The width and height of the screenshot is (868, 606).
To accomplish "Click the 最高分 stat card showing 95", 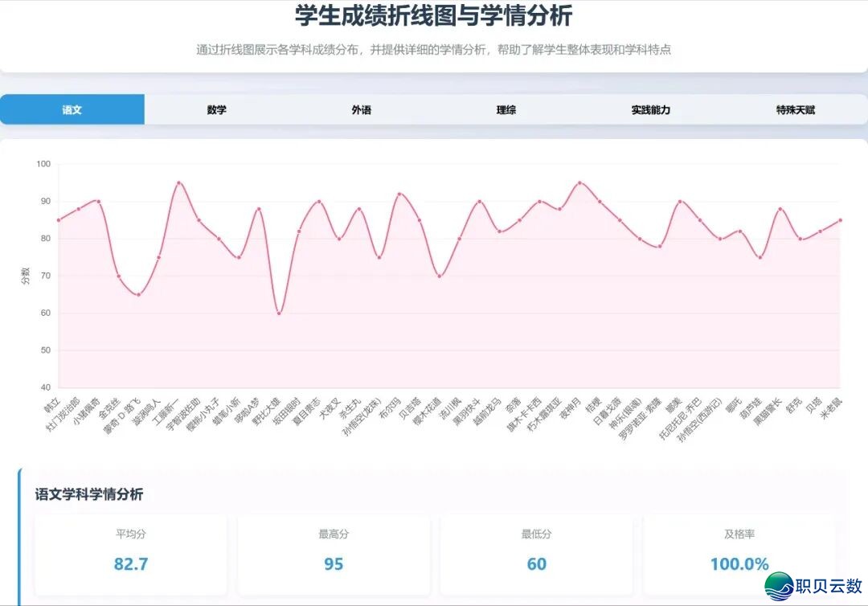I will (x=333, y=547).
